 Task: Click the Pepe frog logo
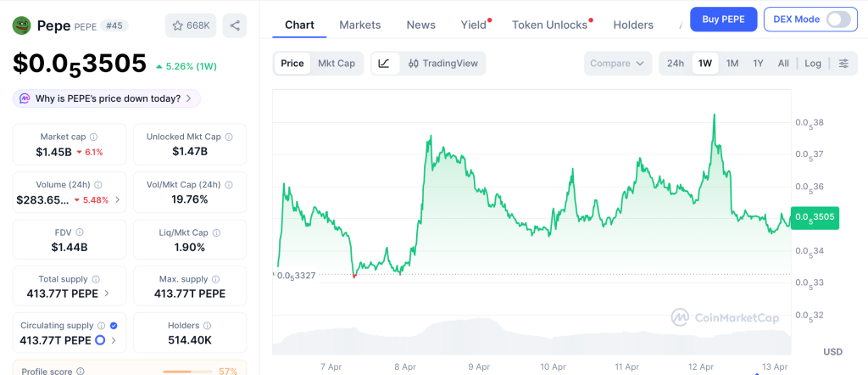[x=21, y=25]
